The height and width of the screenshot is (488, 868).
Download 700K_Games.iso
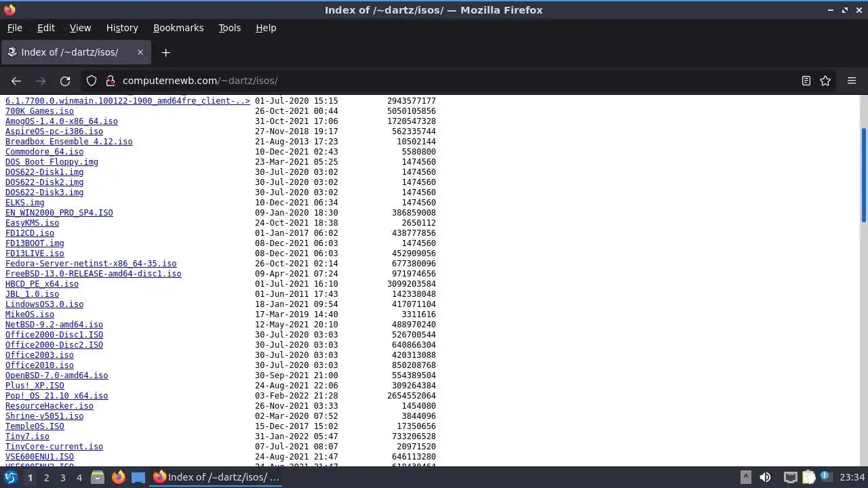pos(39,111)
